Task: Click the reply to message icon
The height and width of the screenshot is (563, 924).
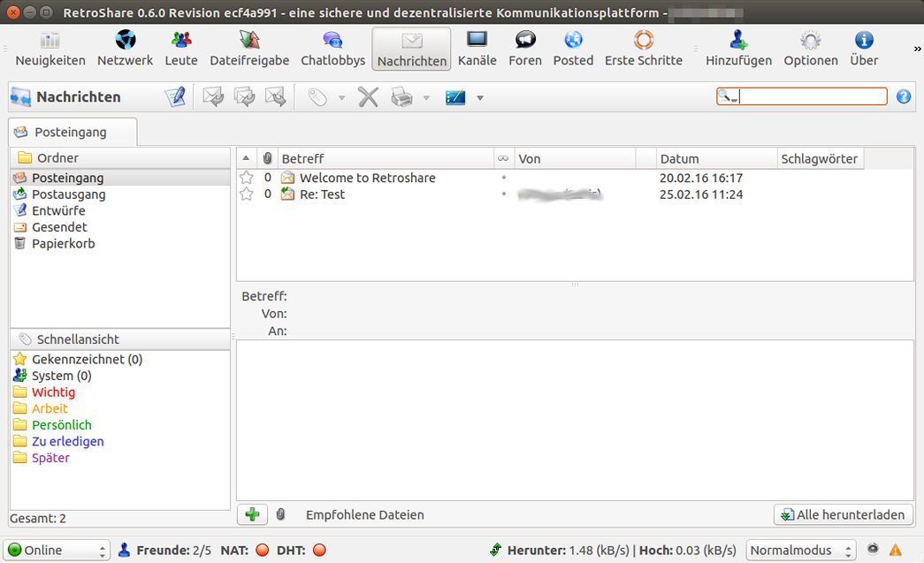Action: (x=213, y=96)
